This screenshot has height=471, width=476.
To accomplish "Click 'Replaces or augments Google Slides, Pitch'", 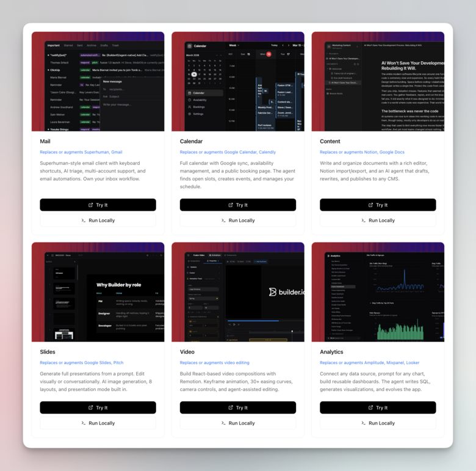I will (x=81, y=362).
